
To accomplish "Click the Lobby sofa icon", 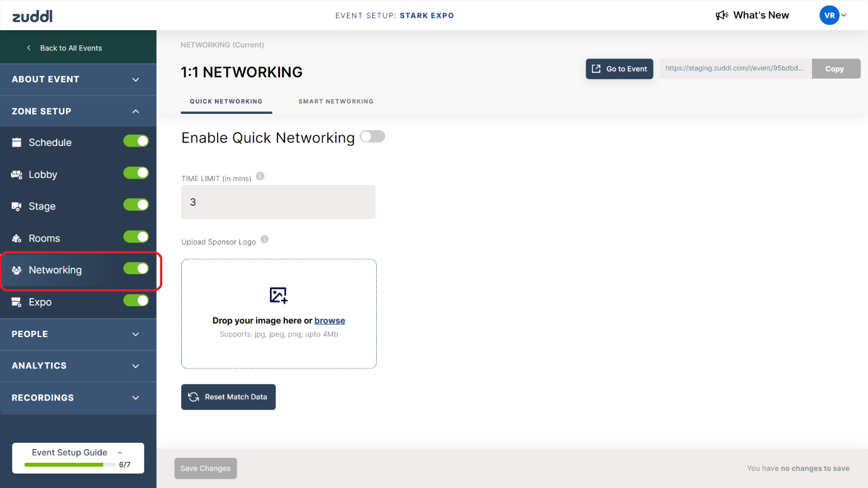I will click(17, 174).
